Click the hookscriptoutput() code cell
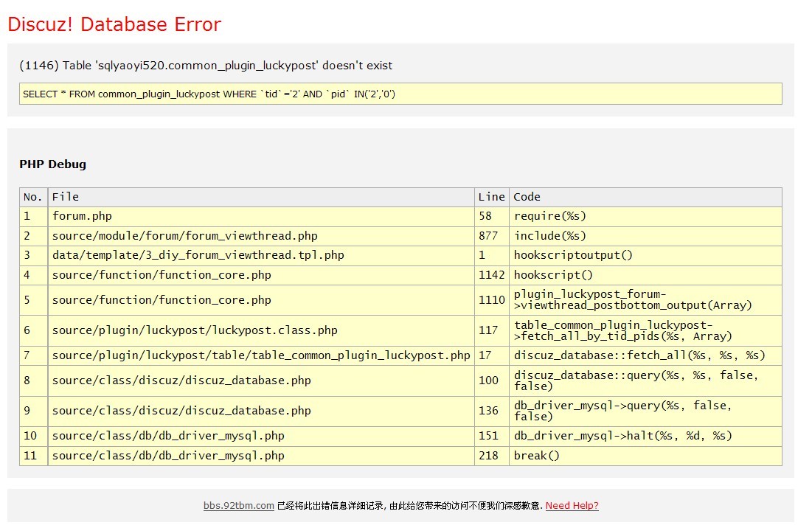The width and height of the screenshot is (812, 528). tap(646, 256)
